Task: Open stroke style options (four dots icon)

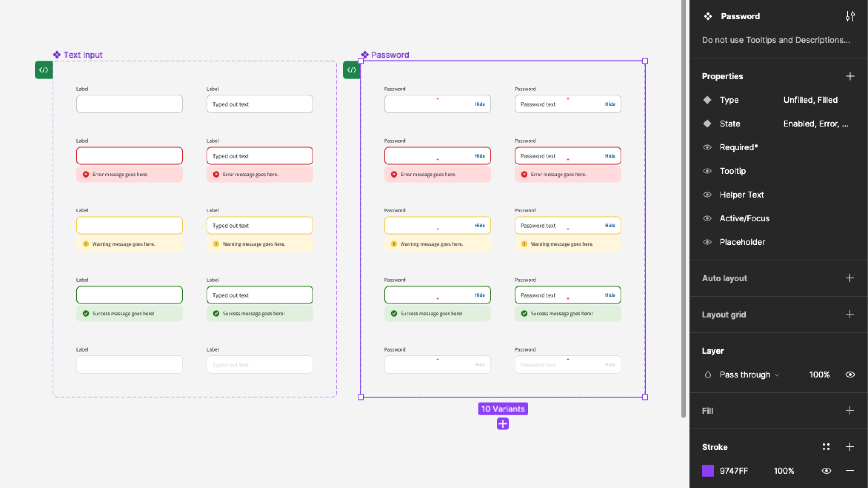Action: [826, 446]
